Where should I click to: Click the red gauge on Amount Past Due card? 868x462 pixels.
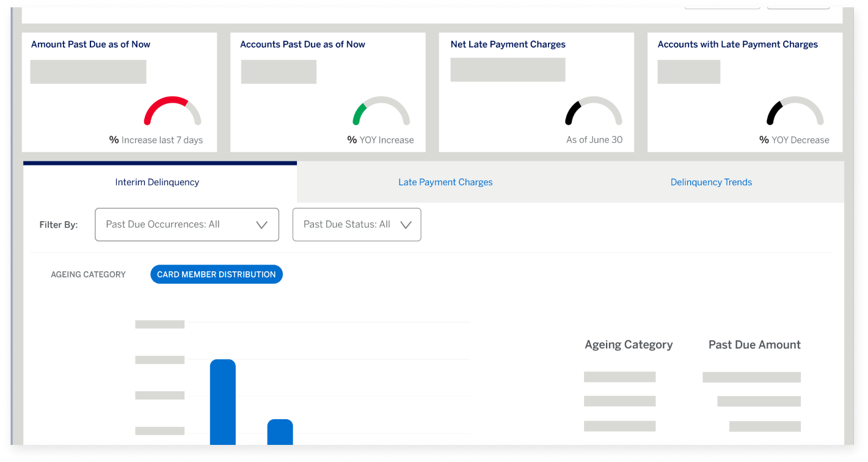click(172, 111)
